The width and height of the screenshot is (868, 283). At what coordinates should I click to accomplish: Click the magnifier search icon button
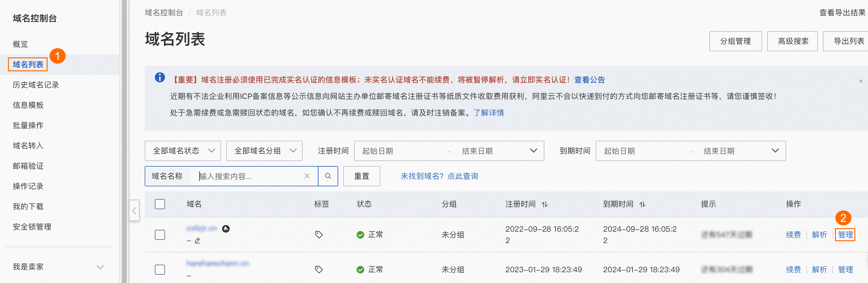click(x=327, y=176)
